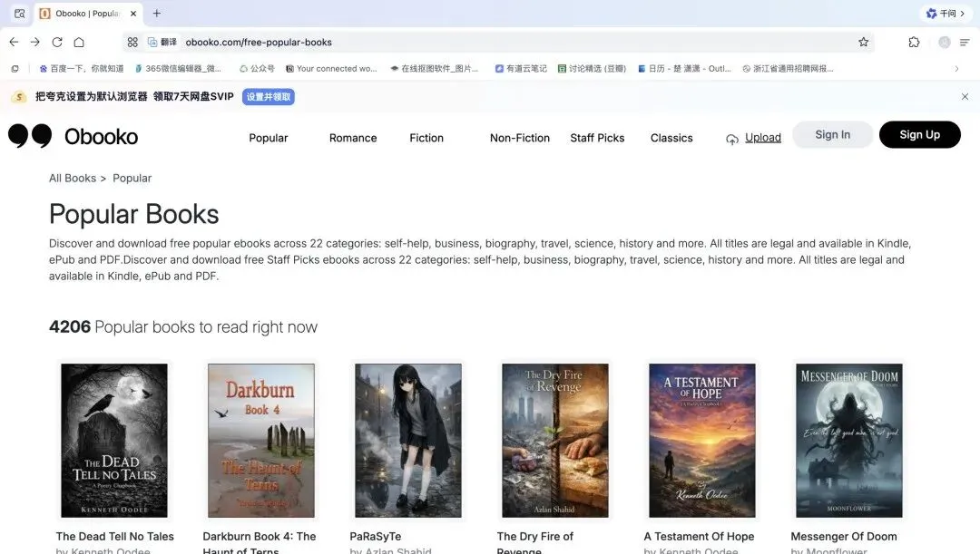Open the Darkburn Book 4 cover
Viewport: 980px width, 554px height.
(261, 441)
